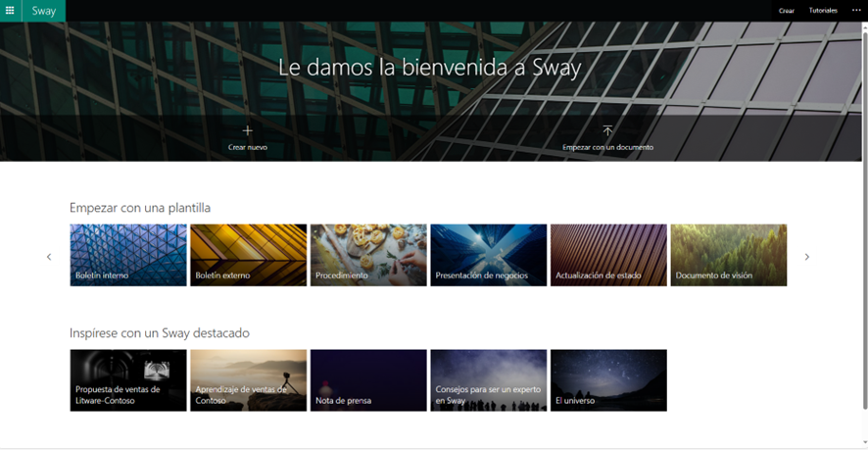This screenshot has width=868, height=450.
Task: Show next templates with right chevron
Action: [806, 257]
